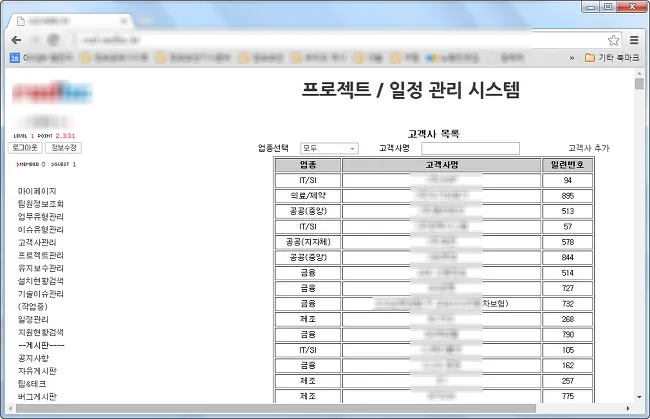Click the 고객사 추가 link
Viewport: 650px width, 419px height.
point(588,148)
